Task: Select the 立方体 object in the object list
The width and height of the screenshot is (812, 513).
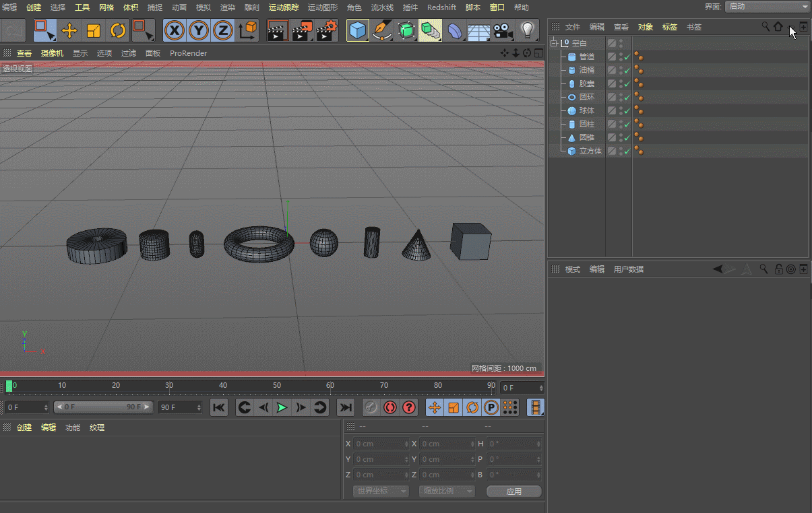Action: pos(590,151)
